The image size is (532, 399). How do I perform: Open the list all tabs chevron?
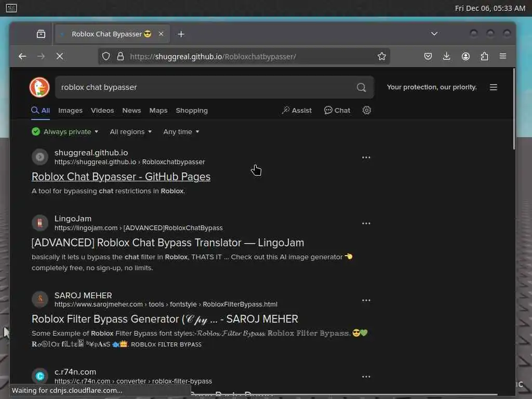(434, 34)
